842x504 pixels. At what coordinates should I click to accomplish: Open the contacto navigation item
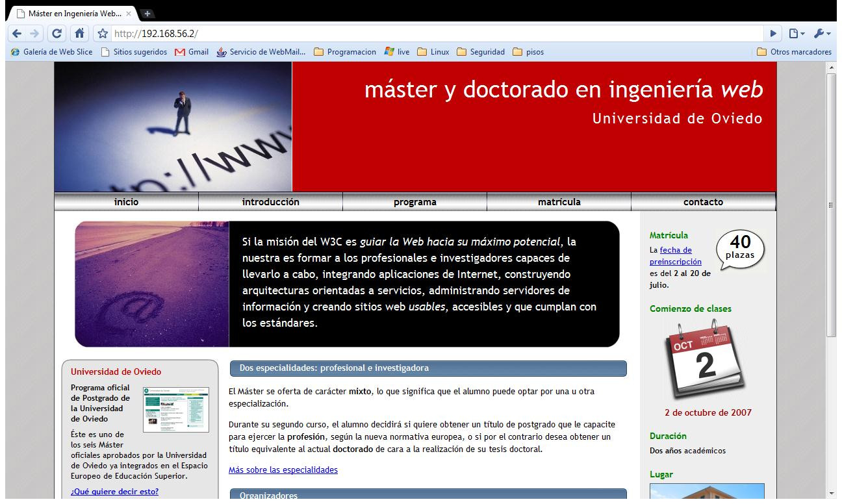click(x=703, y=202)
